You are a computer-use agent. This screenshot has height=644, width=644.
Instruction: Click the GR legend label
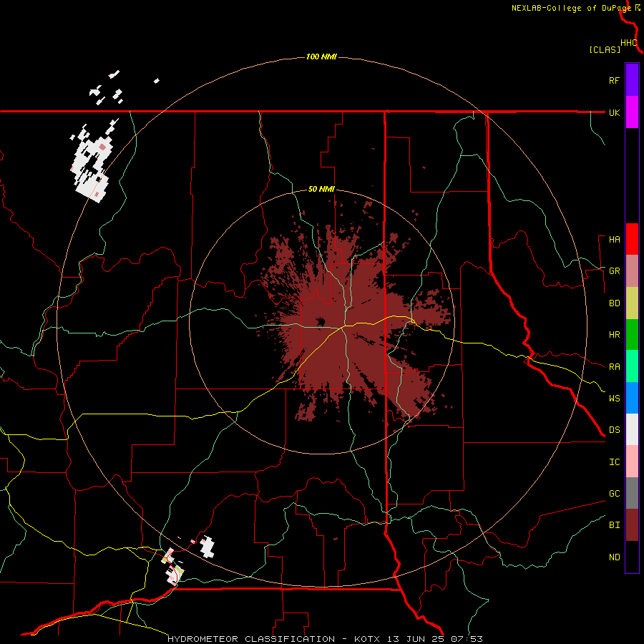[614, 271]
